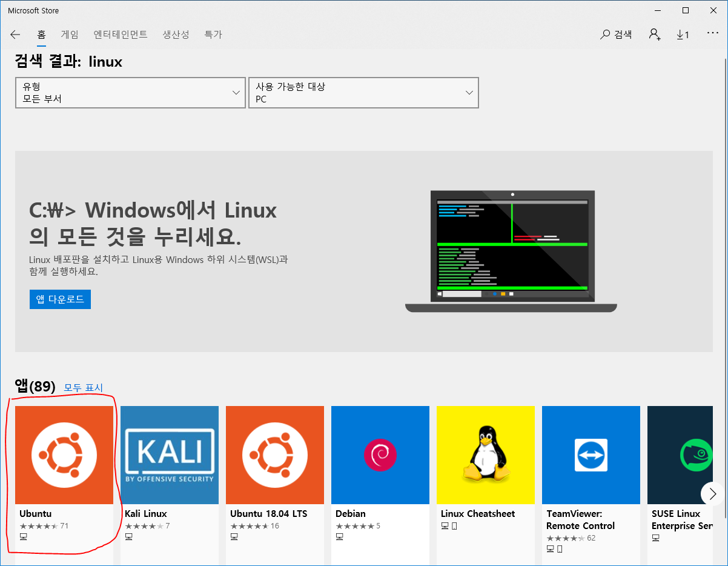Image resolution: width=728 pixels, height=566 pixels.
Task: Open the three-dot more menu
Action: tap(712, 34)
